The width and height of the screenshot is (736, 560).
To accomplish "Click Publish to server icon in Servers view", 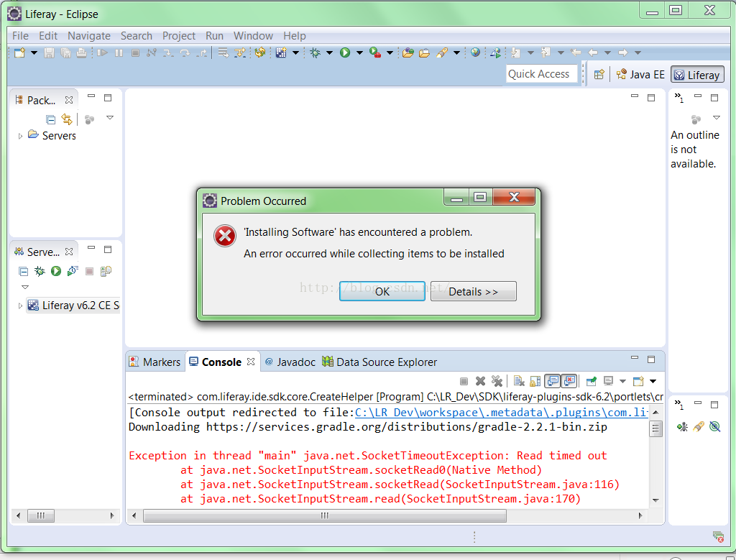I will tap(106, 271).
